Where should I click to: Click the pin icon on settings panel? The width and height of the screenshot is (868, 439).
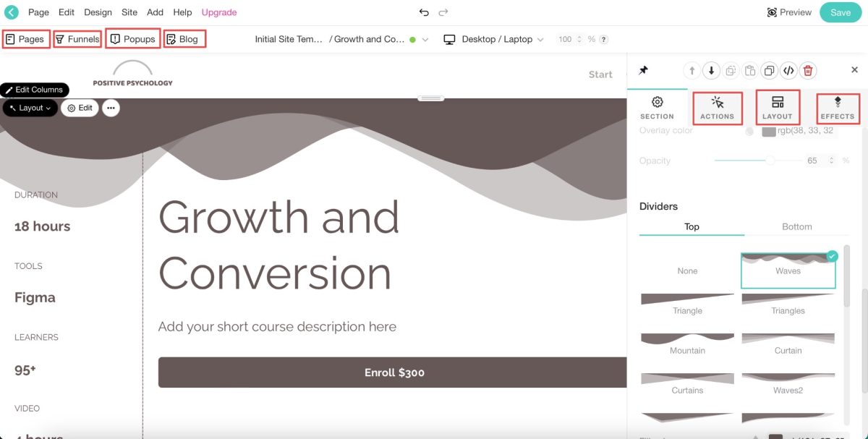pos(643,70)
